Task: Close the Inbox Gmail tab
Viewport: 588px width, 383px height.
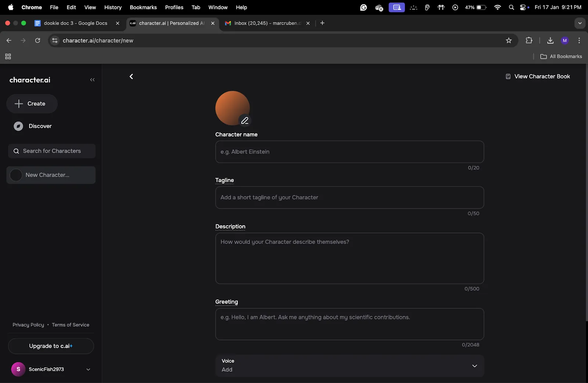Action: coord(308,23)
